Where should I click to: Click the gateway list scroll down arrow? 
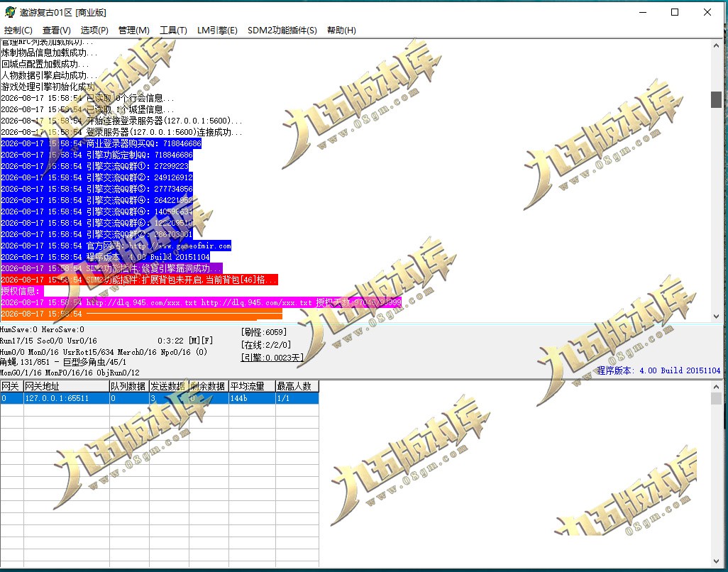(716, 561)
